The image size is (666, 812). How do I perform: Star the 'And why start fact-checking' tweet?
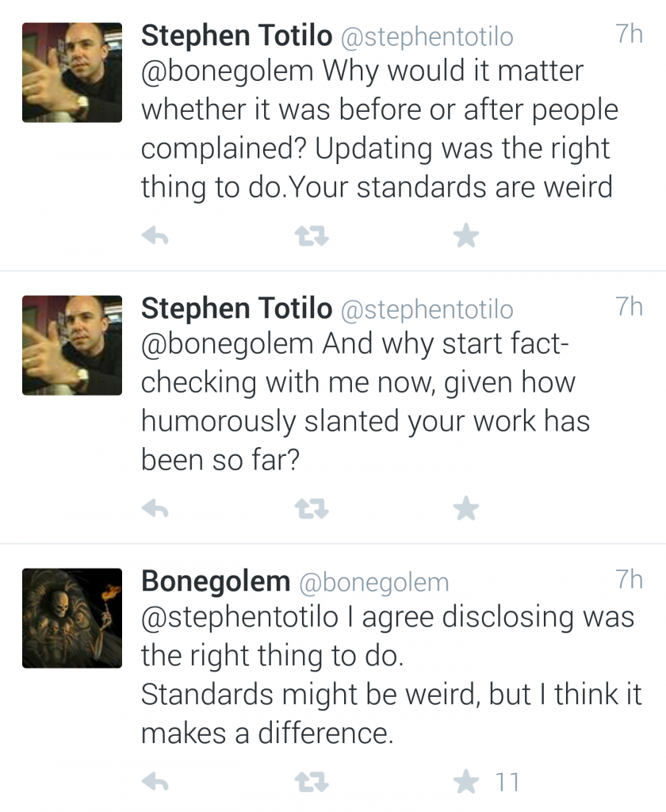point(465,508)
